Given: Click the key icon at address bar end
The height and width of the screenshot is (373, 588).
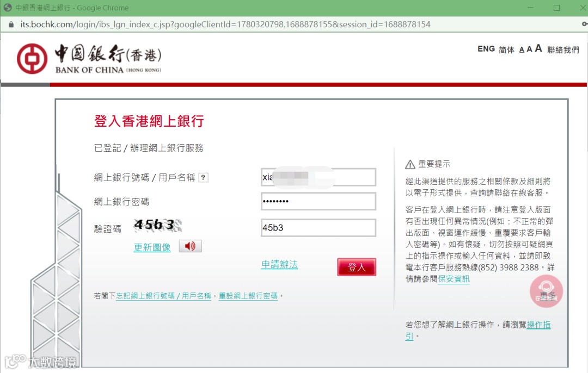Looking at the screenshot, I should click(x=584, y=24).
